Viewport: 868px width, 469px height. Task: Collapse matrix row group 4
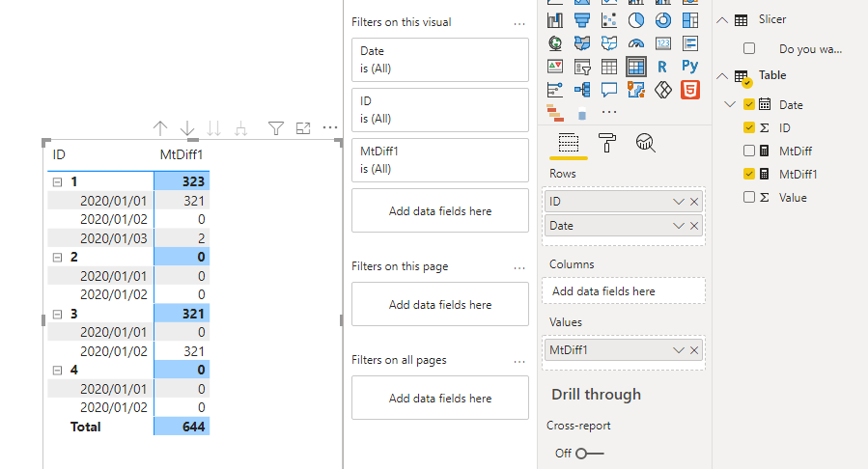click(x=57, y=371)
